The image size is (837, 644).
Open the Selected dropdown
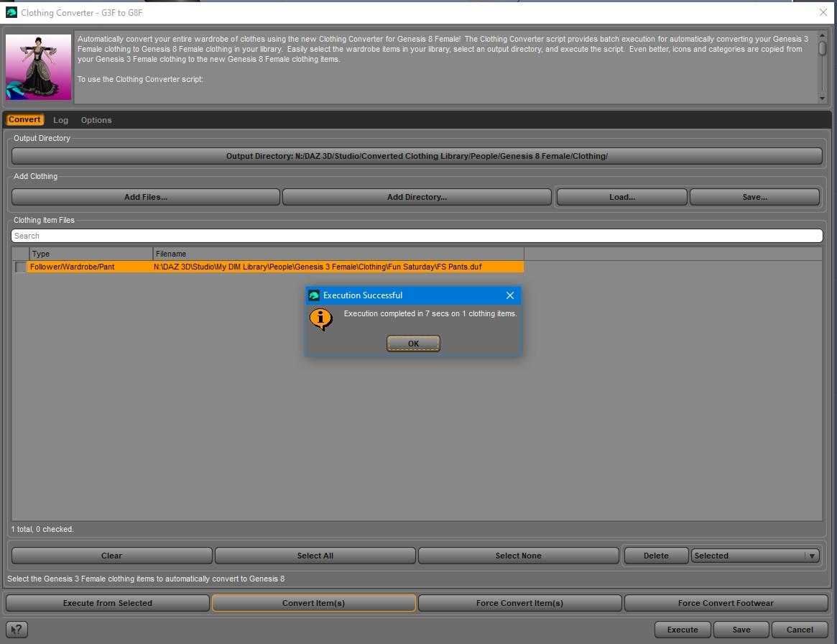pyautogui.click(x=755, y=556)
